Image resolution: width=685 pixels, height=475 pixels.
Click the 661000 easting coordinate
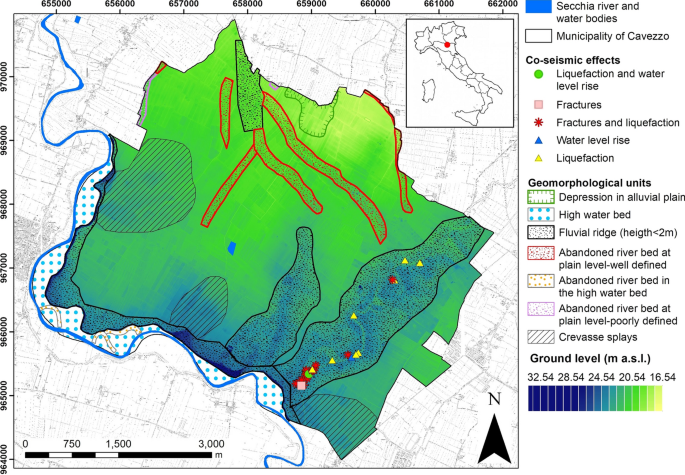point(439,4)
